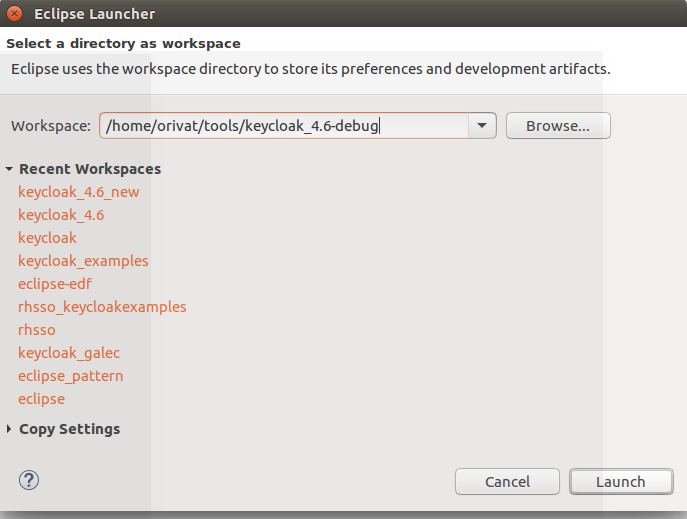The image size is (687, 519).
Task: Choose the keycloak_4.6 workspace link
Action: [61, 215]
